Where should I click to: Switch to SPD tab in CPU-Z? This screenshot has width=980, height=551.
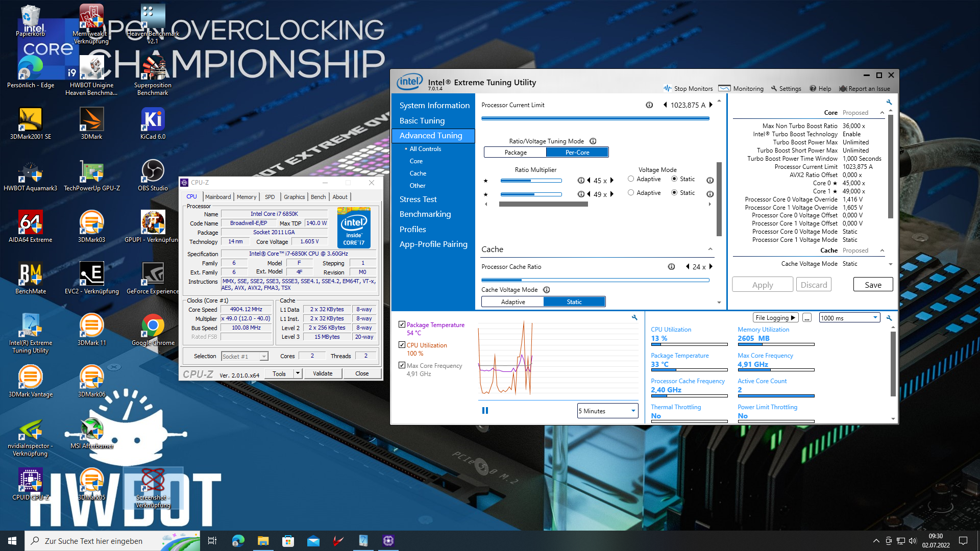click(x=270, y=197)
